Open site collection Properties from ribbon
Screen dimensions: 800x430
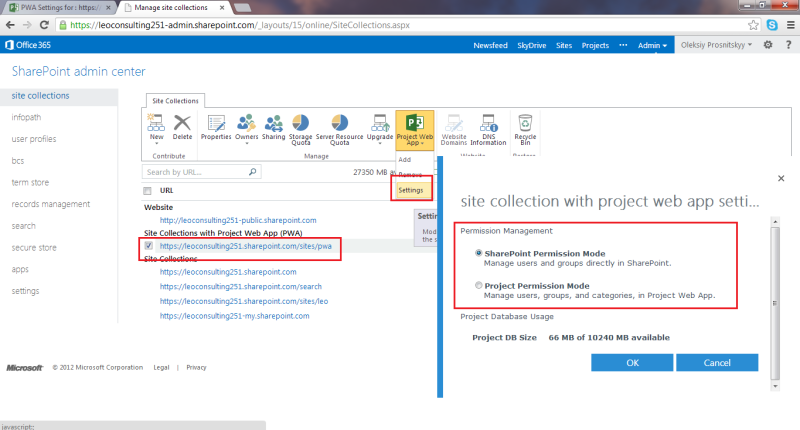(x=216, y=127)
